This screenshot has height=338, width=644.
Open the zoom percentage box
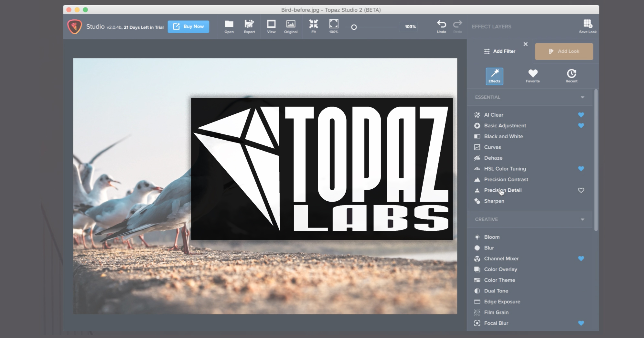[410, 27]
